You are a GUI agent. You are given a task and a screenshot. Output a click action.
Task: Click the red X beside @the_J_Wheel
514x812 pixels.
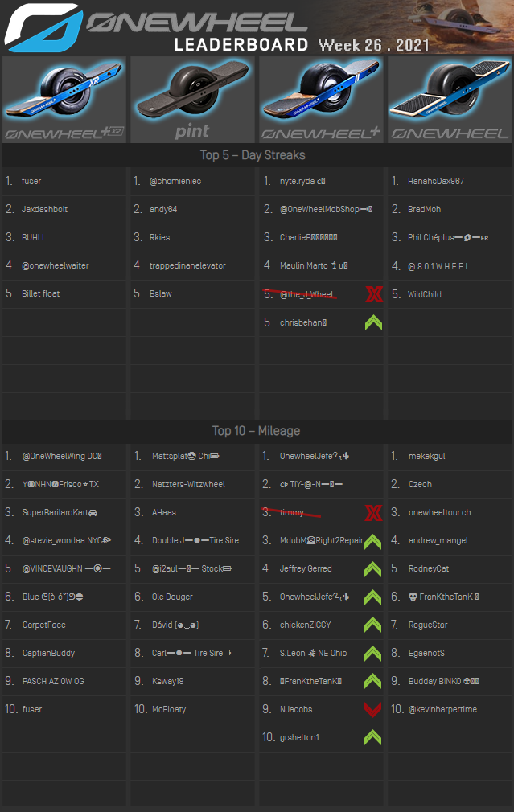(x=373, y=294)
